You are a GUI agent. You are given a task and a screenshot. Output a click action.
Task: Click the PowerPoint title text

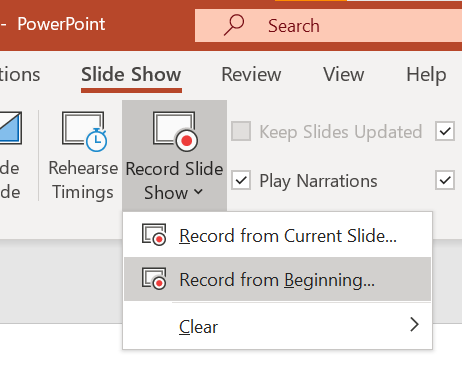pos(61,24)
